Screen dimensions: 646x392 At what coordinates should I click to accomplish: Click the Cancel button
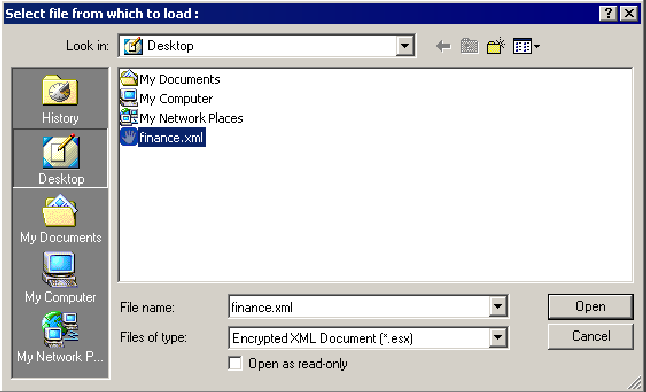tap(590, 336)
